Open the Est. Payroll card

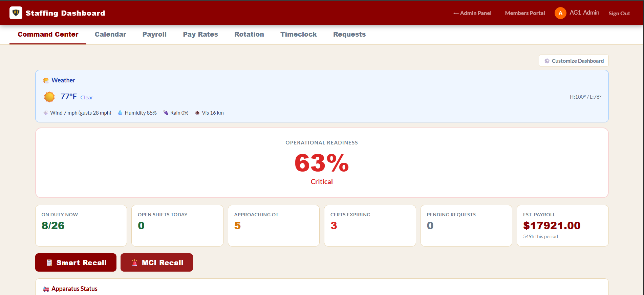point(563,225)
